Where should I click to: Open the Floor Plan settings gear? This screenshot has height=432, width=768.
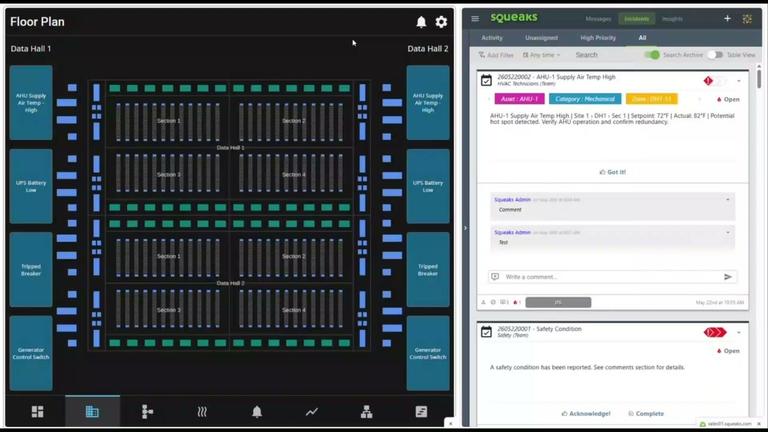point(441,22)
